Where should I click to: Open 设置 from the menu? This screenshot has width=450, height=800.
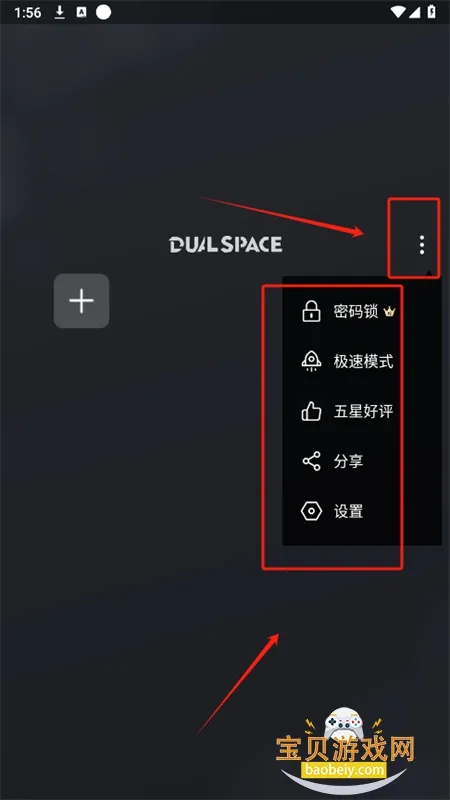348,511
